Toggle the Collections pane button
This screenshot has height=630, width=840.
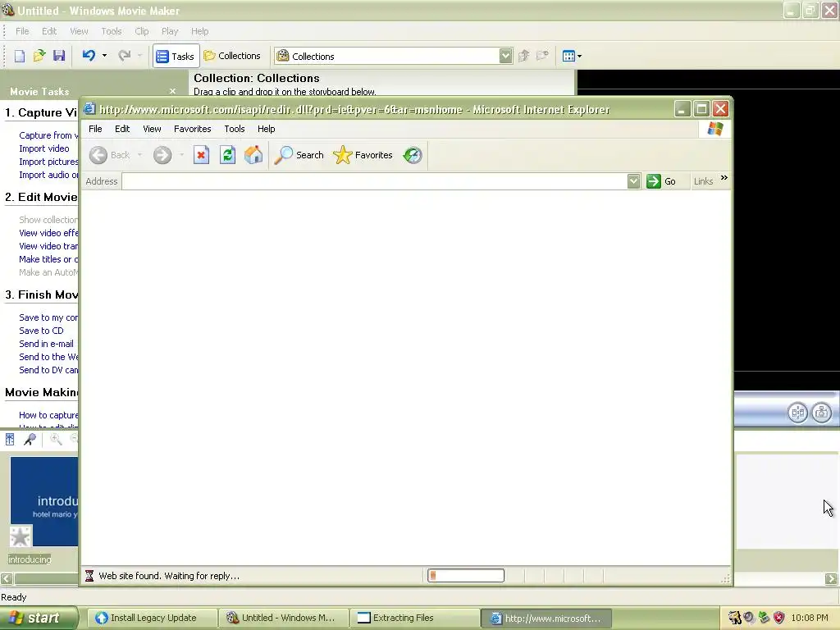tap(232, 56)
